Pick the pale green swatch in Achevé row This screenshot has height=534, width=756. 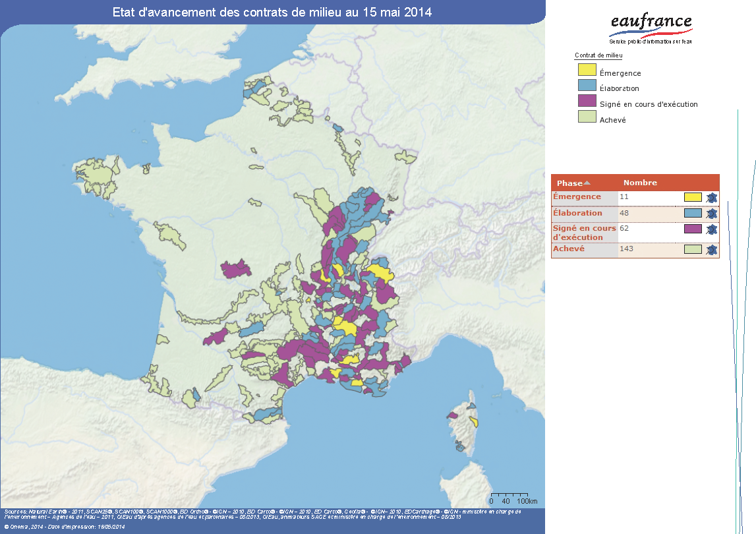(693, 249)
